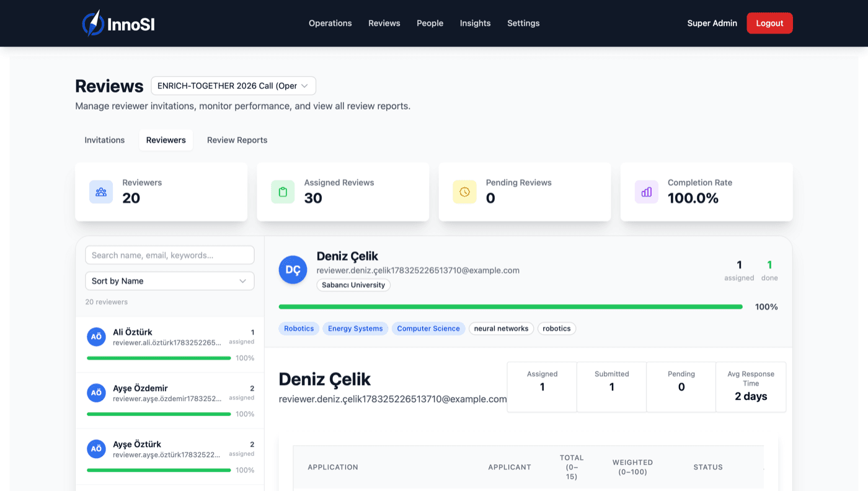Viewport: 868px width, 491px height.
Task: Open the Sort by Name dropdown
Action: 169,281
